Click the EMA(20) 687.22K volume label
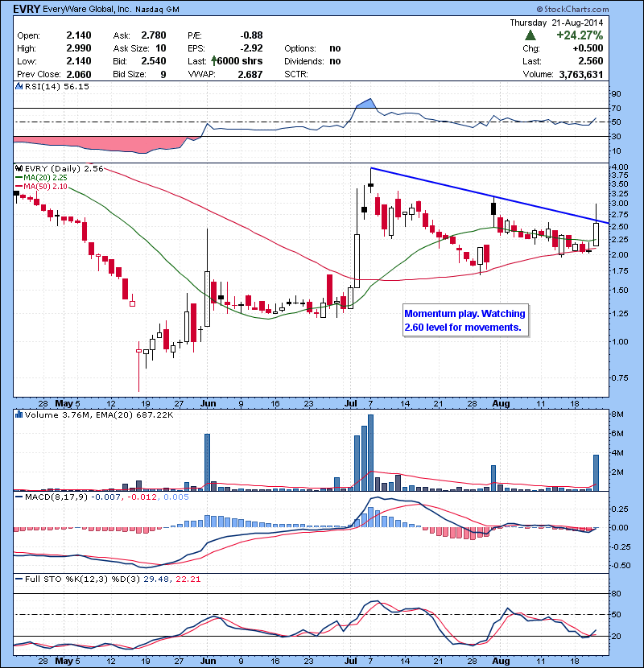This screenshot has width=644, height=668. 134,415
